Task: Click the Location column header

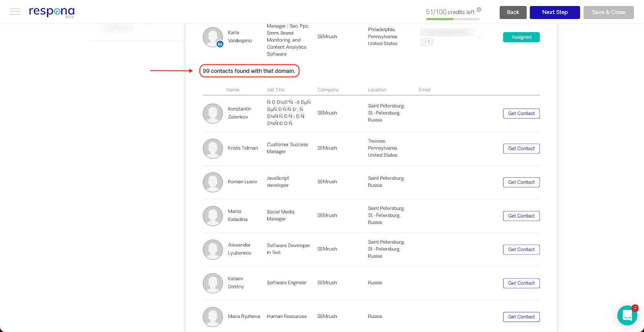Action: 377,90
